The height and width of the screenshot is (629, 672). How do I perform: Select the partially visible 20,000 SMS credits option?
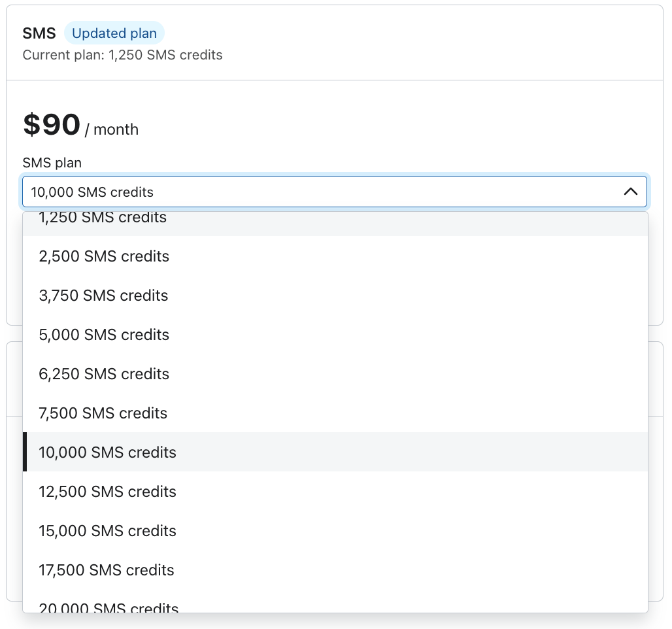click(109, 607)
